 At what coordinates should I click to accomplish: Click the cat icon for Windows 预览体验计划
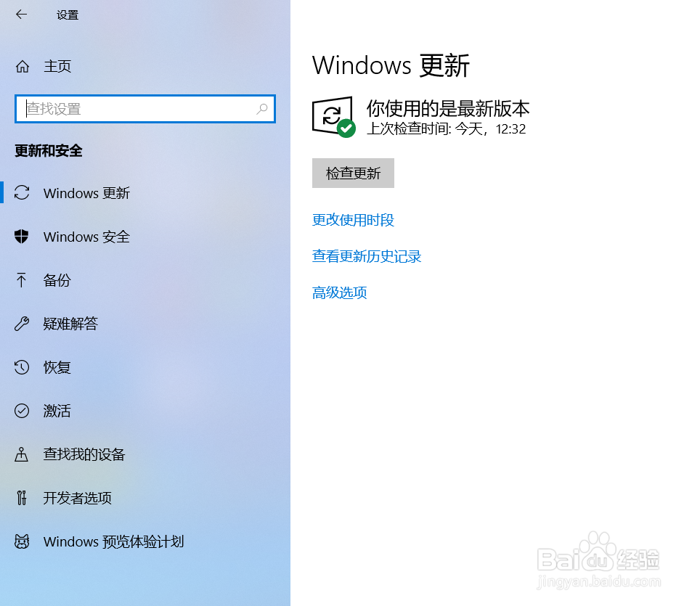coord(22,541)
